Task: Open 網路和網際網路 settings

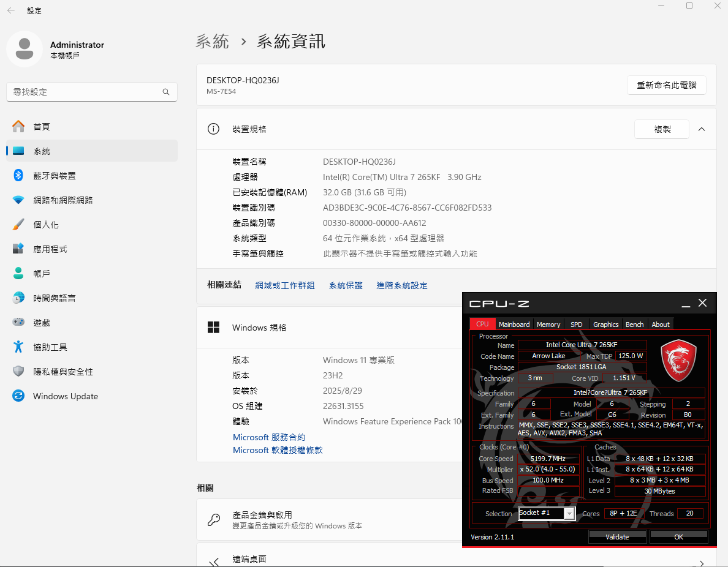Action: pos(92,200)
